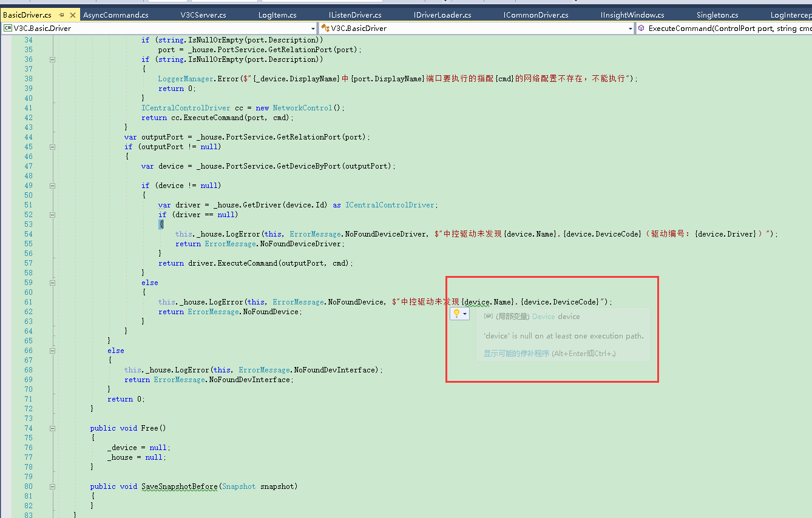Image resolution: width=812 pixels, height=518 pixels.
Task: Click the 显示可能的修补程序 link in tooltip
Action: coord(516,353)
